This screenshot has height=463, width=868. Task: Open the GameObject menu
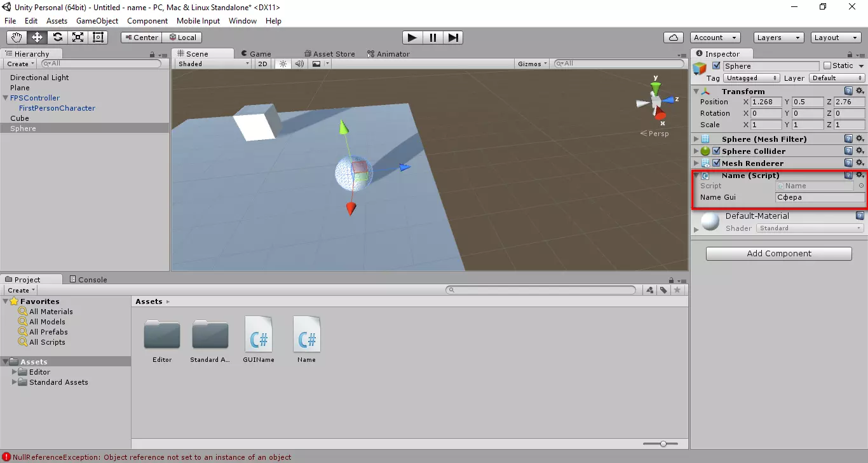click(97, 21)
